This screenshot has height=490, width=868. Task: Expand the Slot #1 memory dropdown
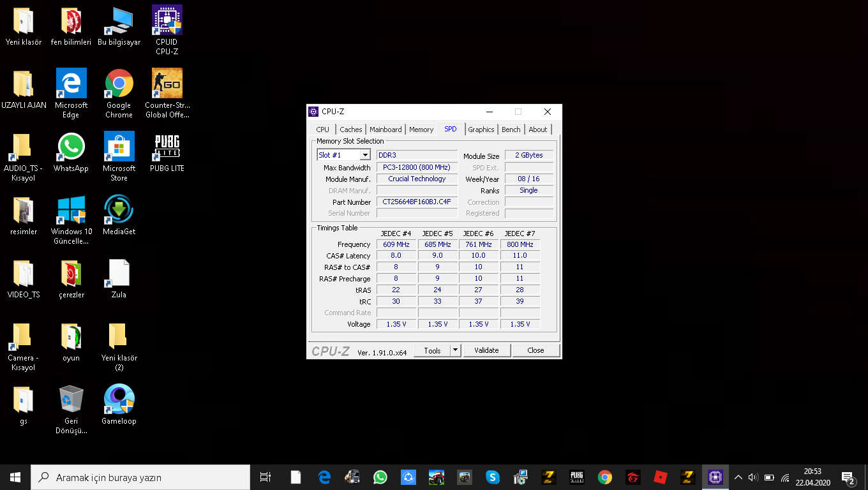click(x=365, y=155)
